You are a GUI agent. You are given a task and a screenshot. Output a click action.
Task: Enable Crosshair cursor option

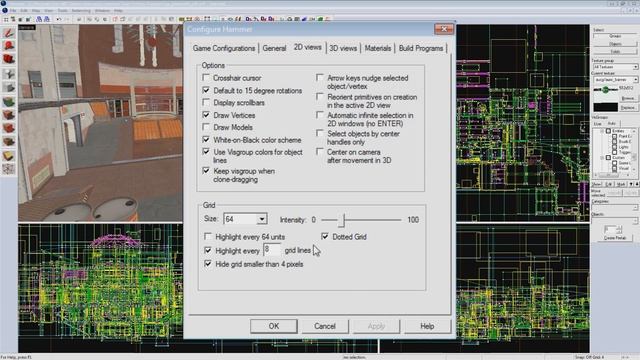pos(206,78)
